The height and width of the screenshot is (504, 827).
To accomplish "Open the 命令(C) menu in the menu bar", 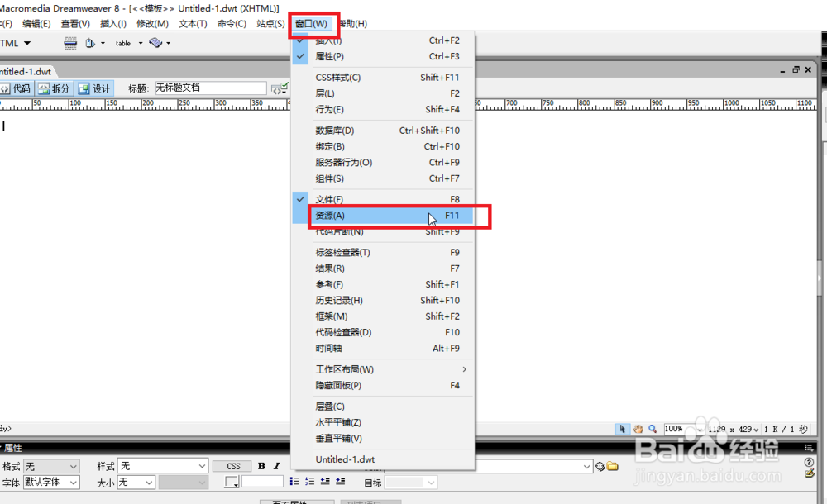I will coord(232,24).
